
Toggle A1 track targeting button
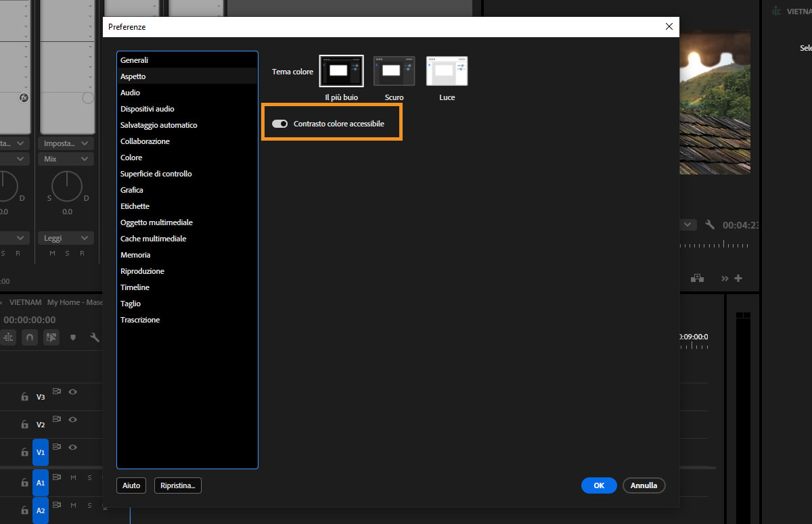pyautogui.click(x=41, y=483)
